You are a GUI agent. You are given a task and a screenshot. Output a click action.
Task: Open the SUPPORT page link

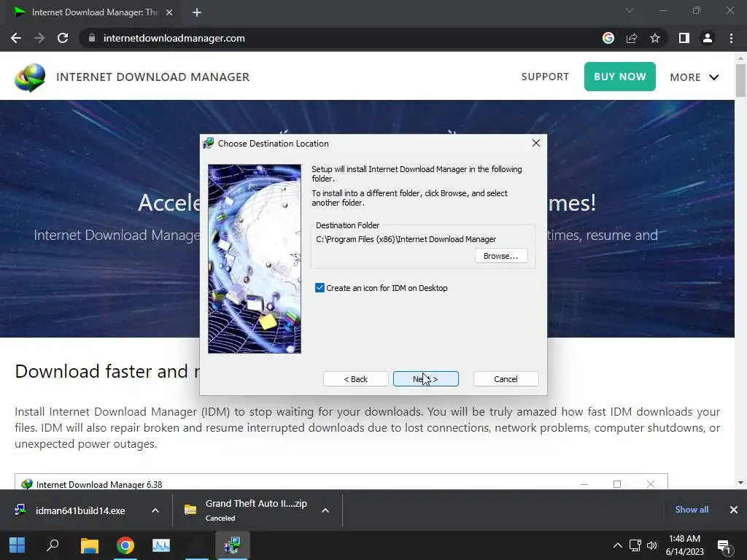tap(545, 77)
